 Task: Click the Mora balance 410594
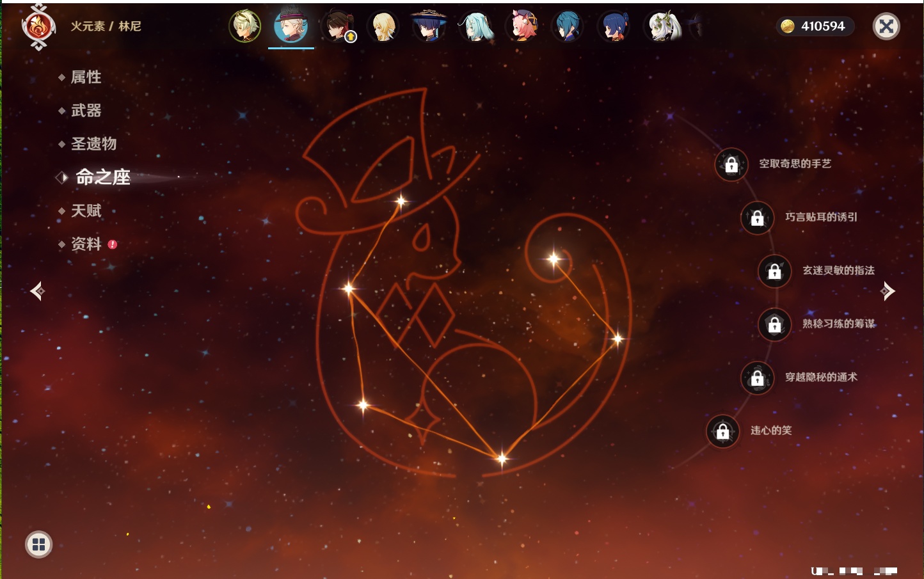823,26
